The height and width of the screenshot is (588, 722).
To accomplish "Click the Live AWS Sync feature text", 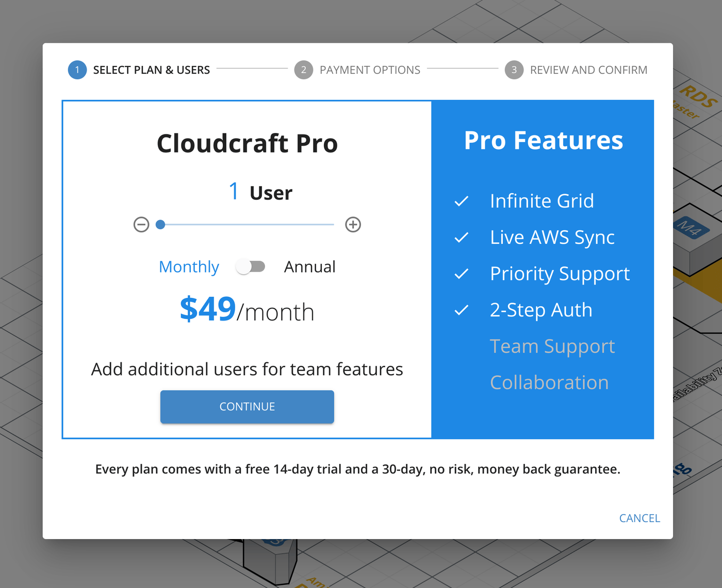I will click(x=552, y=238).
